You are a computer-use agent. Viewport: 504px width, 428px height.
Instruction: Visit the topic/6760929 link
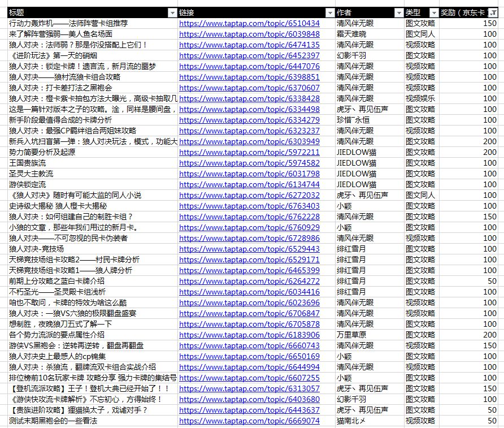(249, 228)
